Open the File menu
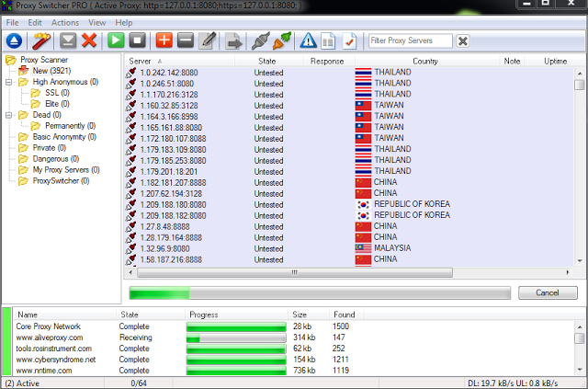Image resolution: width=588 pixels, height=389 pixels. [x=12, y=23]
